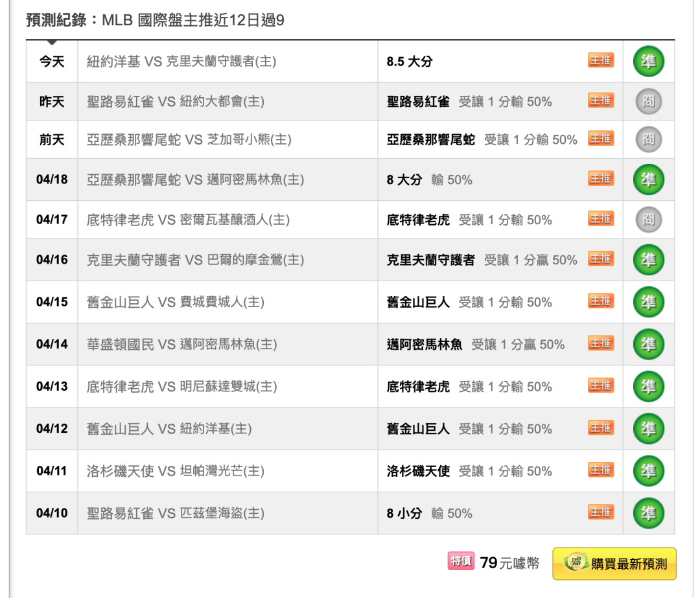This screenshot has height=598, width=700.
Task: Click the green 準 icon in the 04/16 row
Action: tap(649, 260)
